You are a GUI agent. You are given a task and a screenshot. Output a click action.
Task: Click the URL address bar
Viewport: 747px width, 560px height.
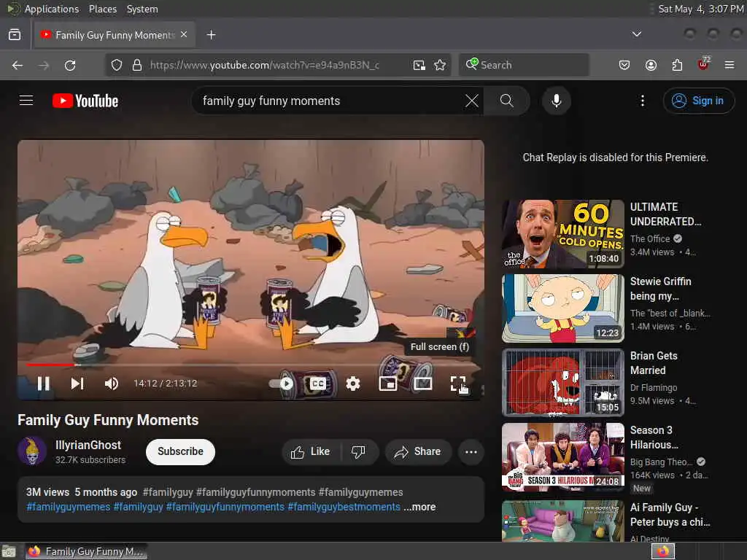point(264,65)
